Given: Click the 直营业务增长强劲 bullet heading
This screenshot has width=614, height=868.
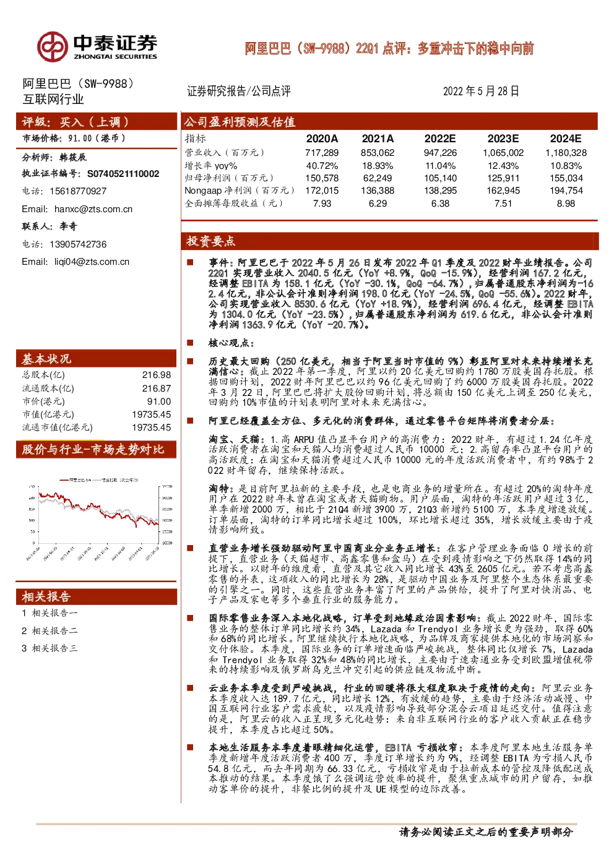Looking at the screenshot, I should pyautogui.click(x=326, y=548).
